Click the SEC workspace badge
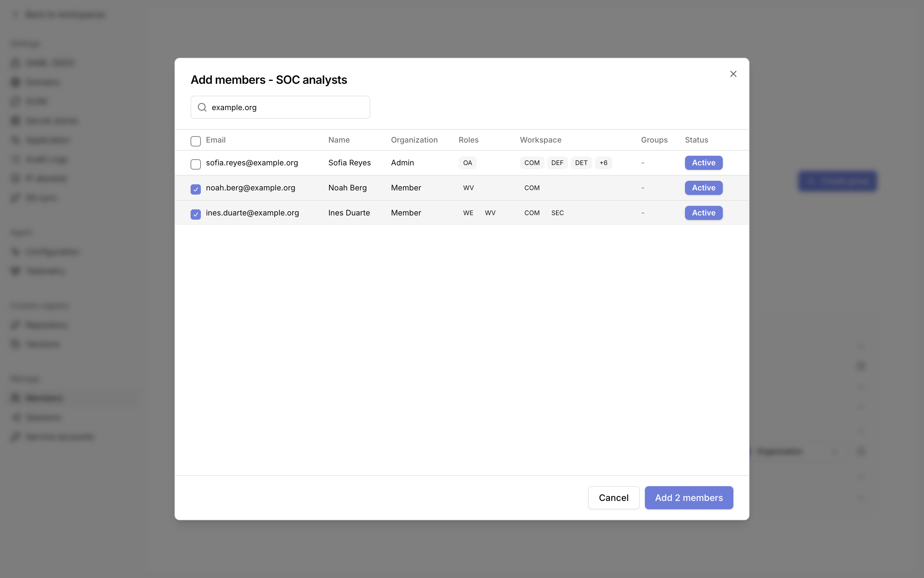The height and width of the screenshot is (578, 924). (x=558, y=213)
